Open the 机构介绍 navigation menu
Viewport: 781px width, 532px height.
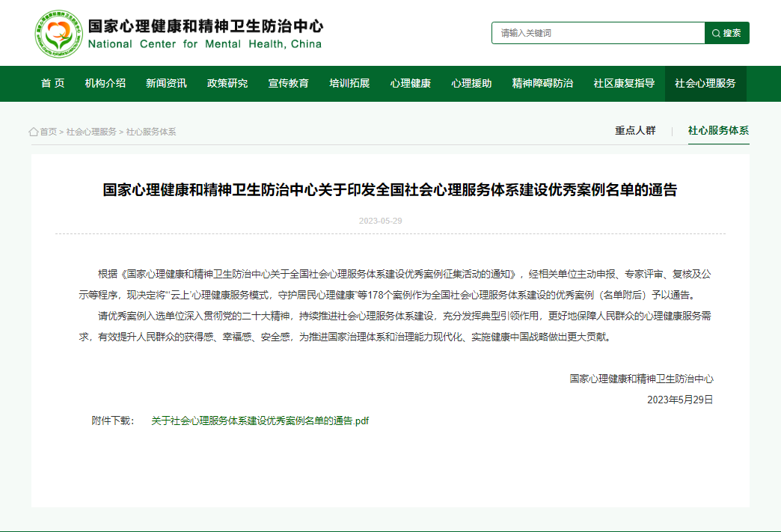point(105,83)
